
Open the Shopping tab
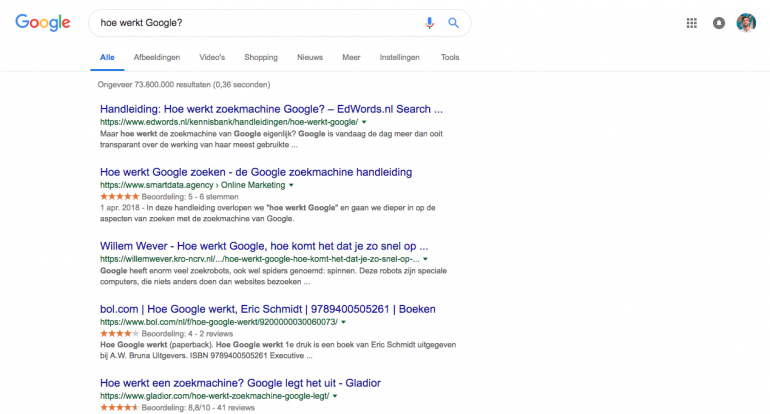click(x=261, y=57)
